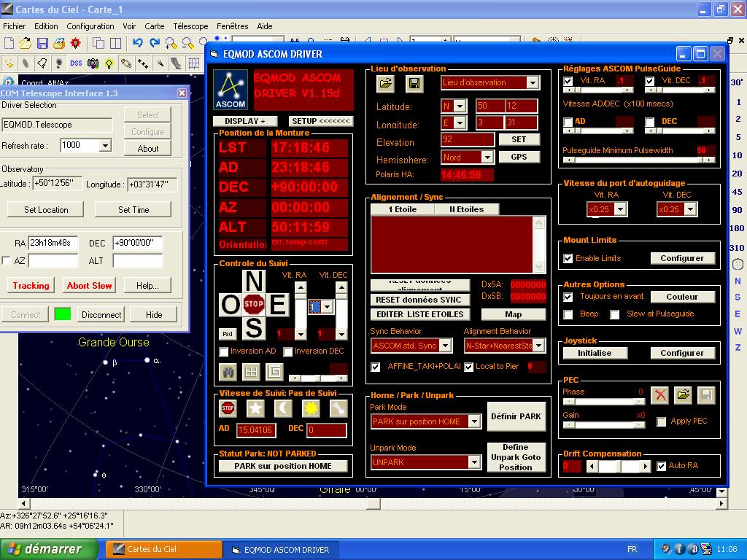Click the zoom out magnifier icon
Screen dimensions: 747x560
point(187,44)
